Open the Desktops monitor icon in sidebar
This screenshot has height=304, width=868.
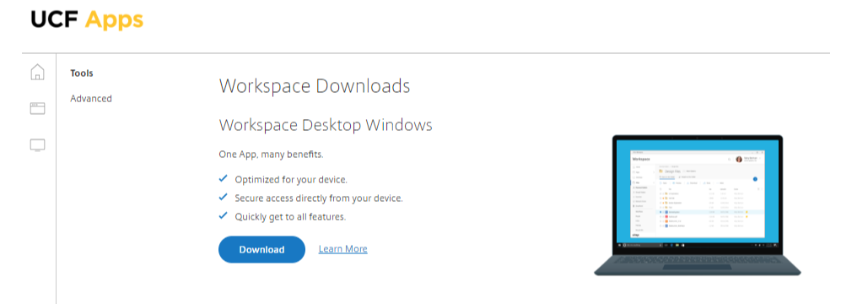pos(37,145)
